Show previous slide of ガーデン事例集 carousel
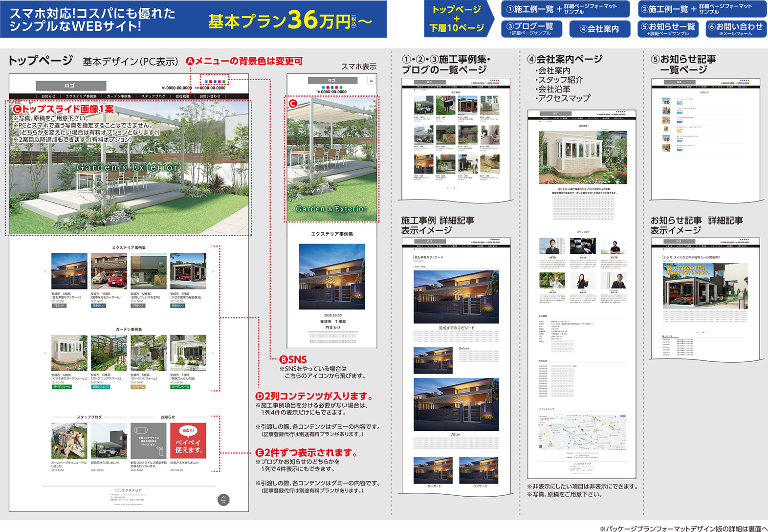 click(45, 353)
